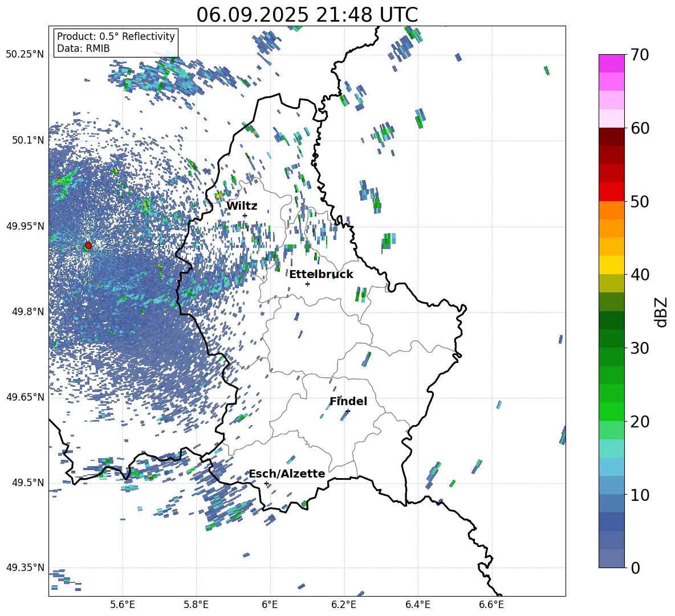Screen dimensions: 675x616
Task: Click the Ettelbruck station cross marker
Action: point(307,284)
